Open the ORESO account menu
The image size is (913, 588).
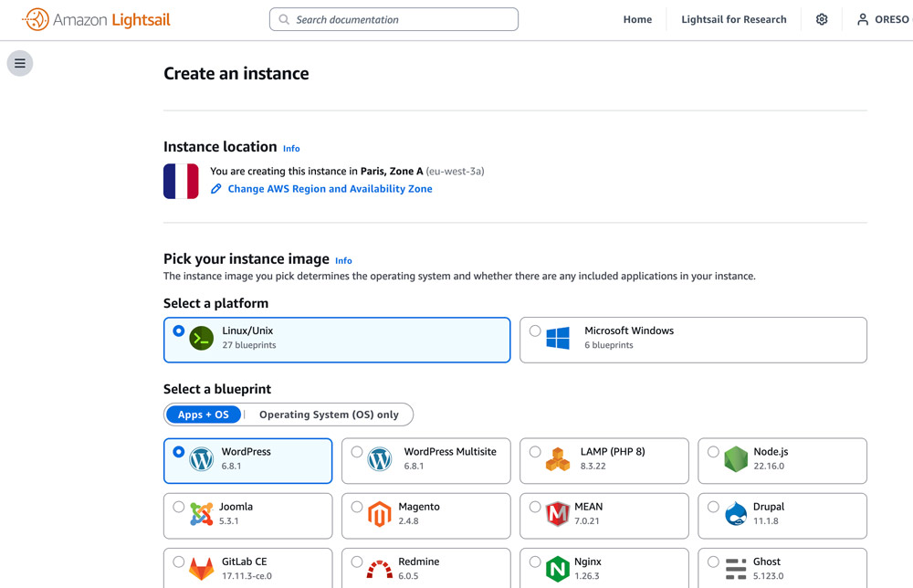pos(883,19)
